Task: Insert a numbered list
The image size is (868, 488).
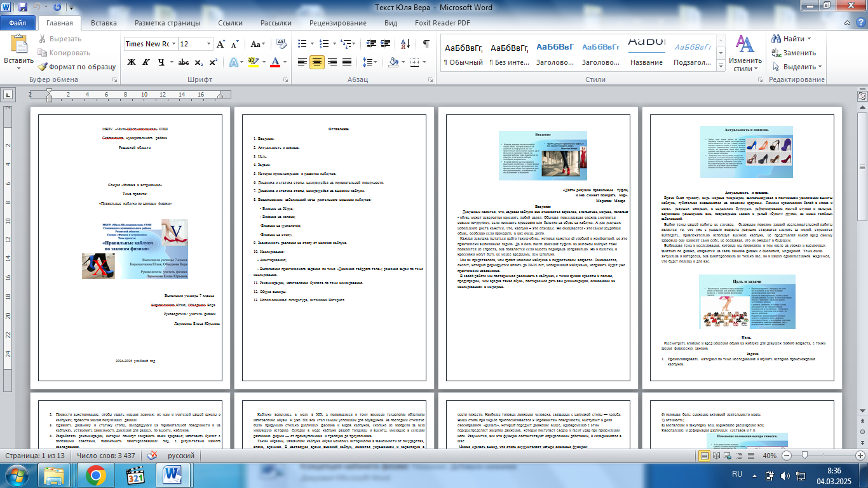Action: click(x=323, y=44)
